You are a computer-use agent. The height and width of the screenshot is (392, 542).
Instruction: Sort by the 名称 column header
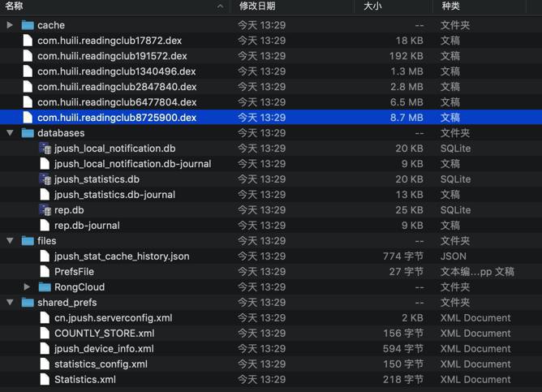(x=14, y=6)
